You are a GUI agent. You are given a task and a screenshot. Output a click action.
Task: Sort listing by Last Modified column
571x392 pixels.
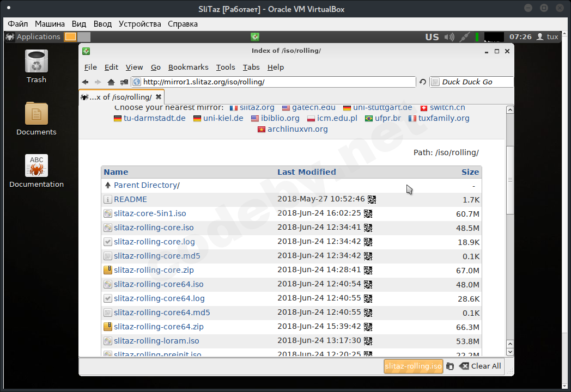[x=307, y=172]
